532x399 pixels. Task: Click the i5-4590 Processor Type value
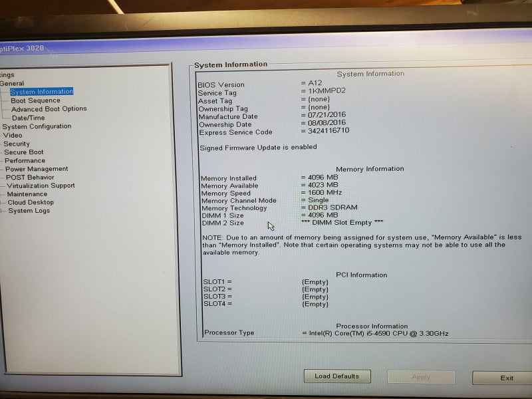coord(378,334)
